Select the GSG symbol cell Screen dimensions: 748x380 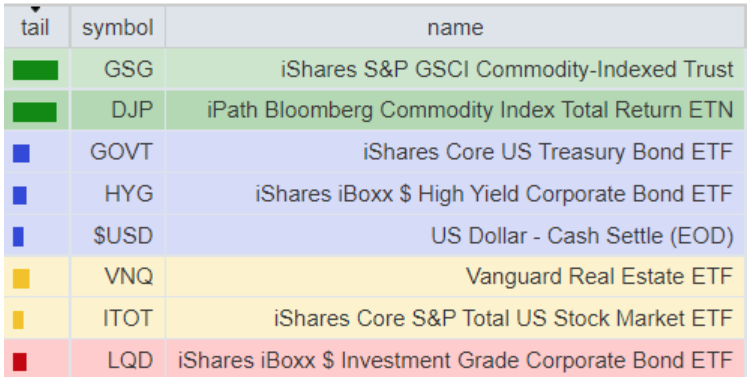[x=118, y=69]
